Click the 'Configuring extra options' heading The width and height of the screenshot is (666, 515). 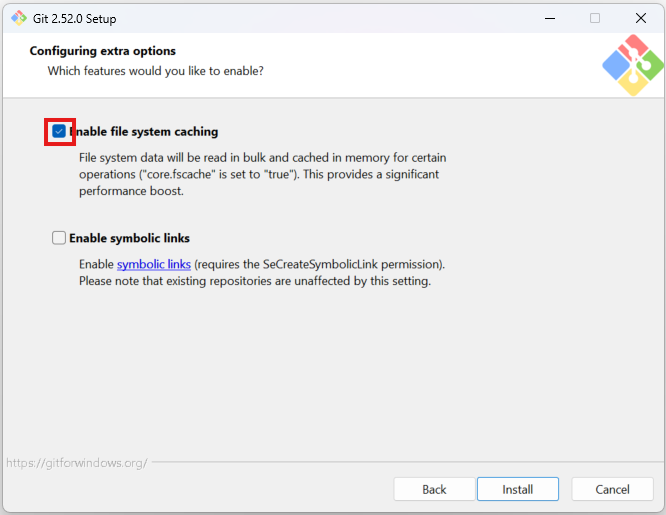(x=102, y=51)
